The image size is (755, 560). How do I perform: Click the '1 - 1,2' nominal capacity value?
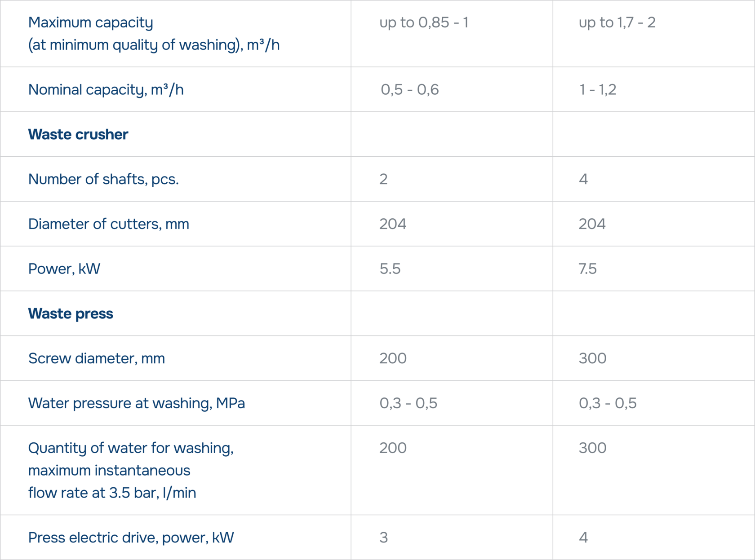(x=598, y=89)
